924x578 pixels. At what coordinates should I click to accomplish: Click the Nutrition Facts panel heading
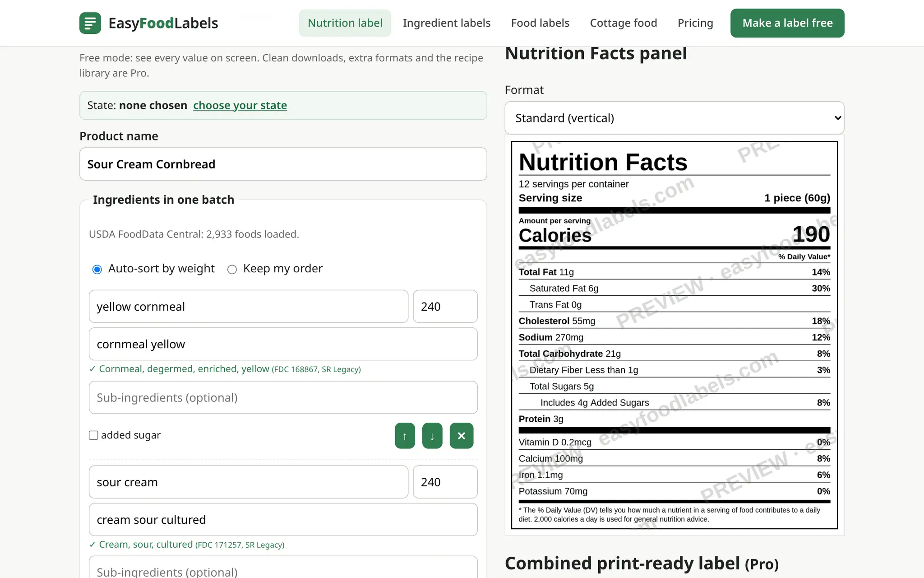[x=596, y=53]
